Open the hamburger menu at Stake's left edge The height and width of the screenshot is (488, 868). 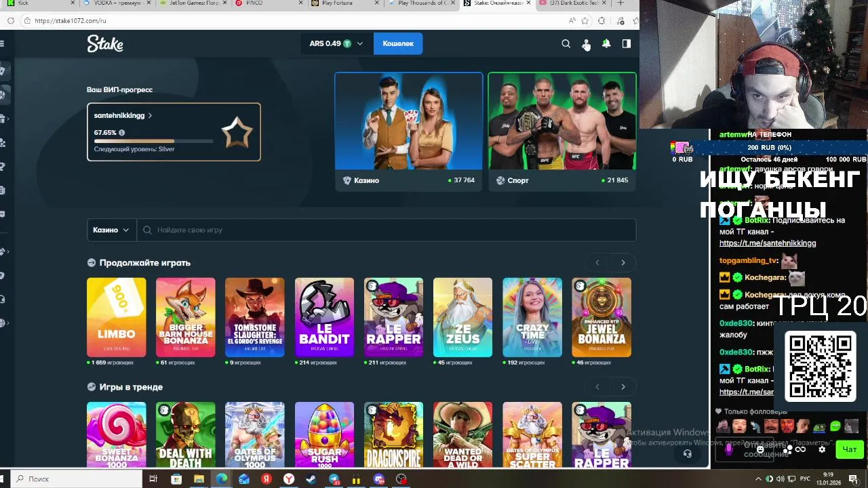click(x=3, y=43)
